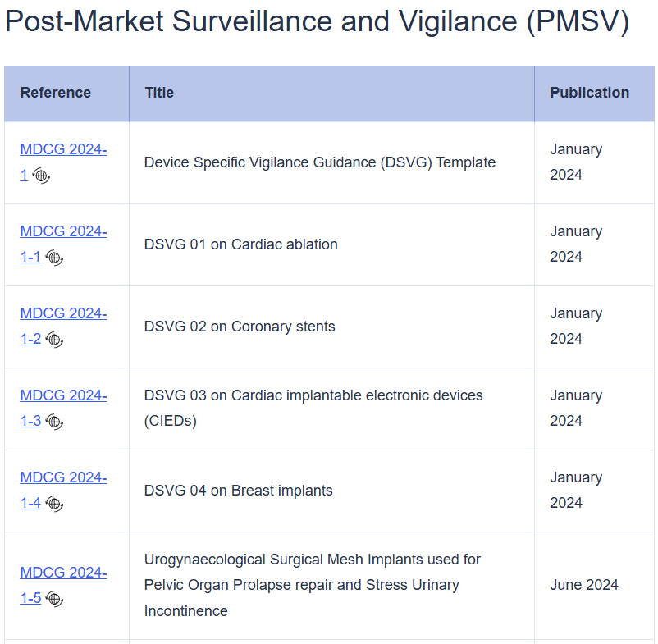Open the MDCG 2024-1-2 Coronary stents link
The image size is (658, 644).
coord(63,326)
